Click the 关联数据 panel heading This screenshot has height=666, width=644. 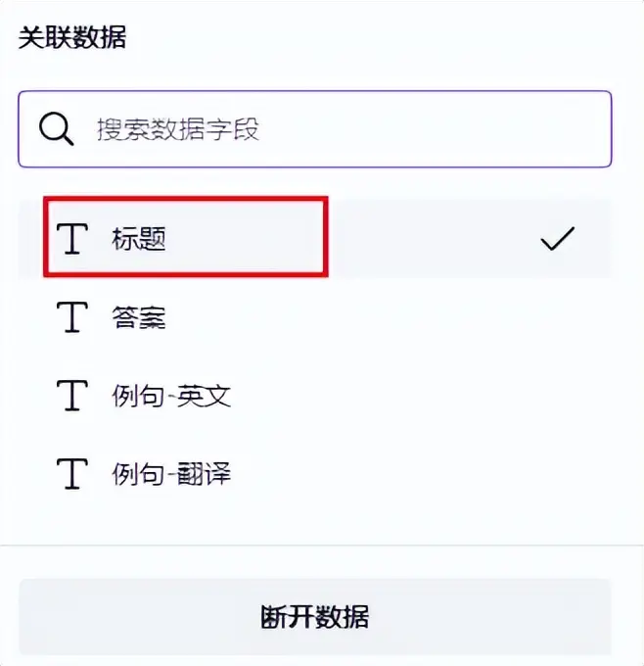coord(72,37)
